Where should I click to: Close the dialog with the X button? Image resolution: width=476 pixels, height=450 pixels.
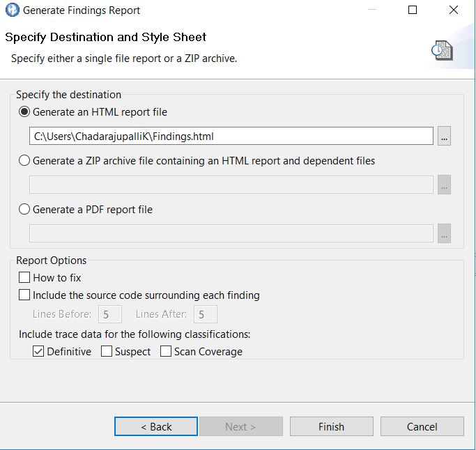tap(454, 10)
